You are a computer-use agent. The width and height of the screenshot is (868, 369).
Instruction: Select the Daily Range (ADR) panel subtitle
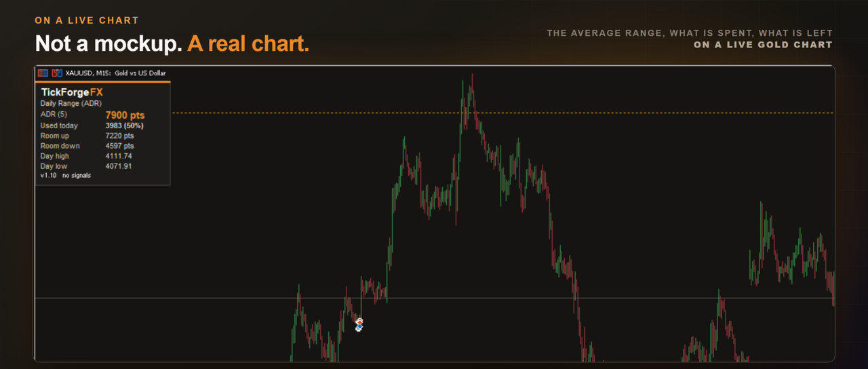(x=71, y=104)
